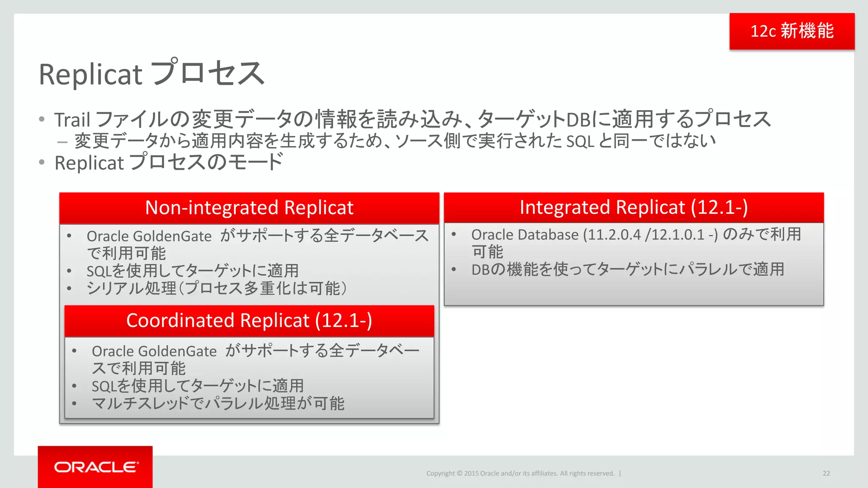Click 'Oracle Database (11.2.0.4 /12.1.0.1 -)' text

pyautogui.click(x=595, y=235)
